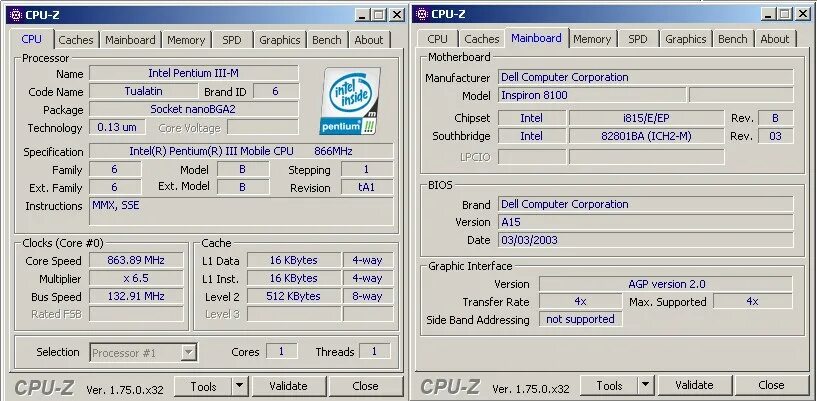817x401 pixels.
Task: Click the Cores count field
Action: 281,352
